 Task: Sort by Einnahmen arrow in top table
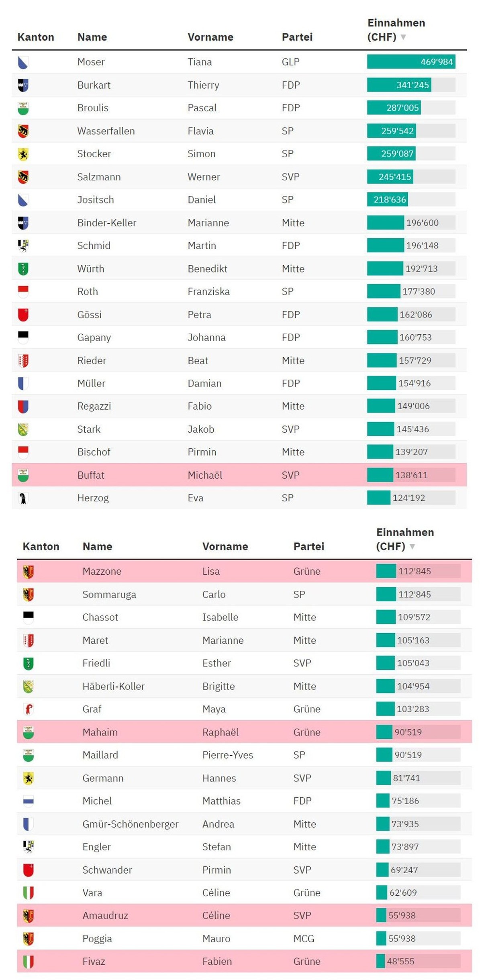pyautogui.click(x=403, y=37)
